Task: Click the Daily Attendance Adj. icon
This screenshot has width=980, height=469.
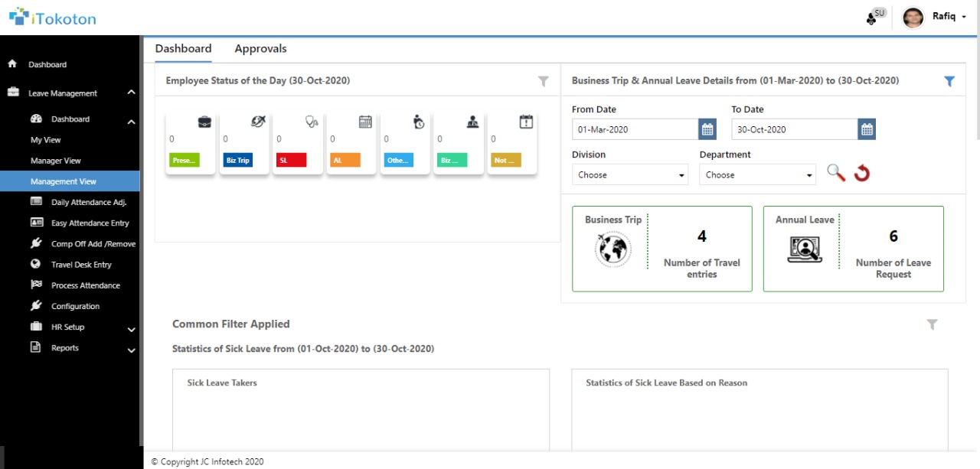Action: 36,202
